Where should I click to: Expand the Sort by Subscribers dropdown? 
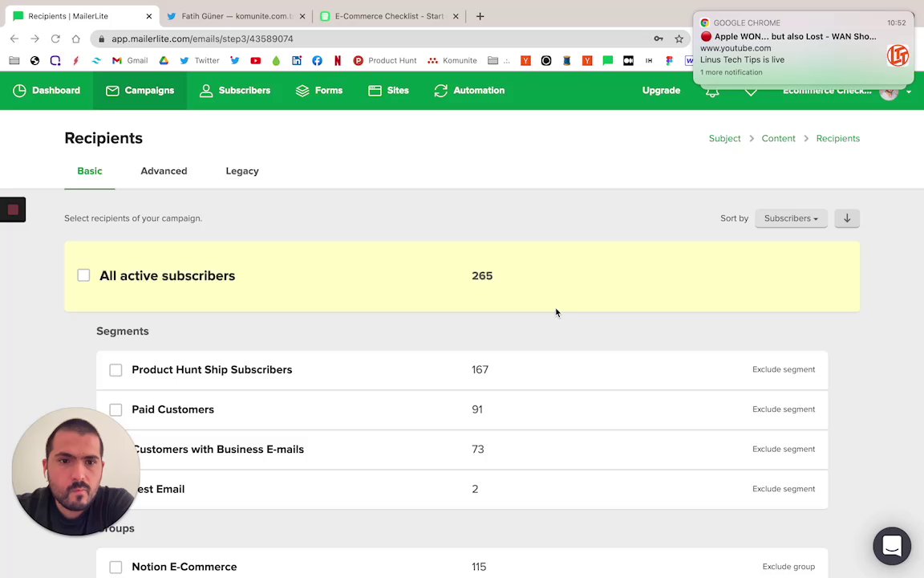click(x=790, y=218)
